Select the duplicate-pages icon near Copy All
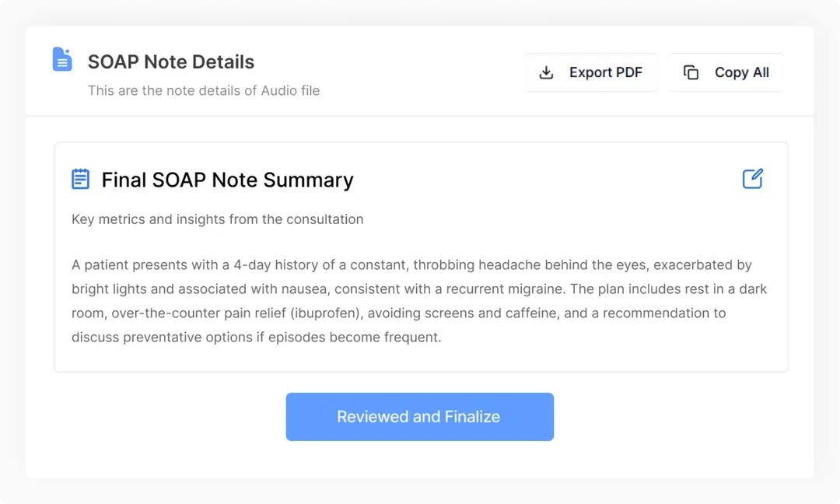 click(691, 72)
